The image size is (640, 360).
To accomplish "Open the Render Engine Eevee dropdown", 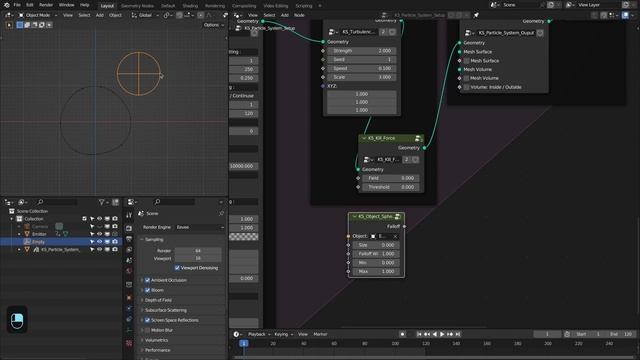I will pyautogui.click(x=200, y=227).
